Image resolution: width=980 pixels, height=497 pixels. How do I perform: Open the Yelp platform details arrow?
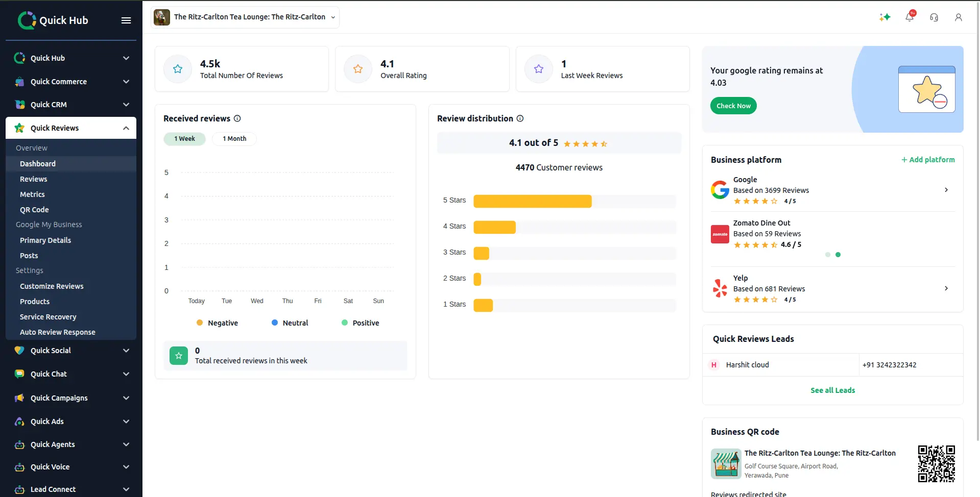946,288
